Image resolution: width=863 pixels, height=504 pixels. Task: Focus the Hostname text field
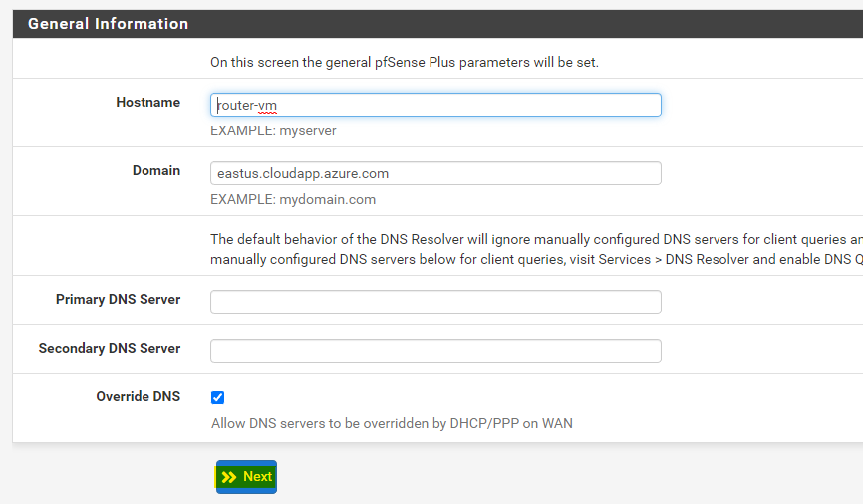[x=435, y=105]
